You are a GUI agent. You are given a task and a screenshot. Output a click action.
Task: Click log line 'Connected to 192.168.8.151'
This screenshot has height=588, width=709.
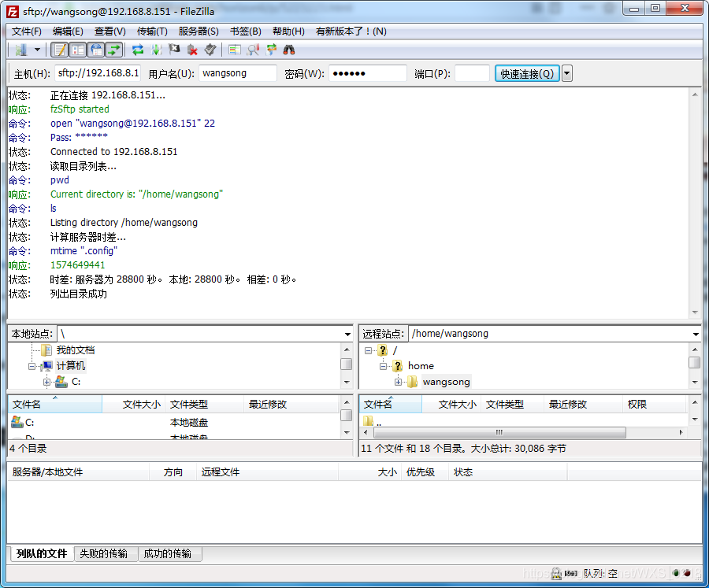pyautogui.click(x=113, y=152)
